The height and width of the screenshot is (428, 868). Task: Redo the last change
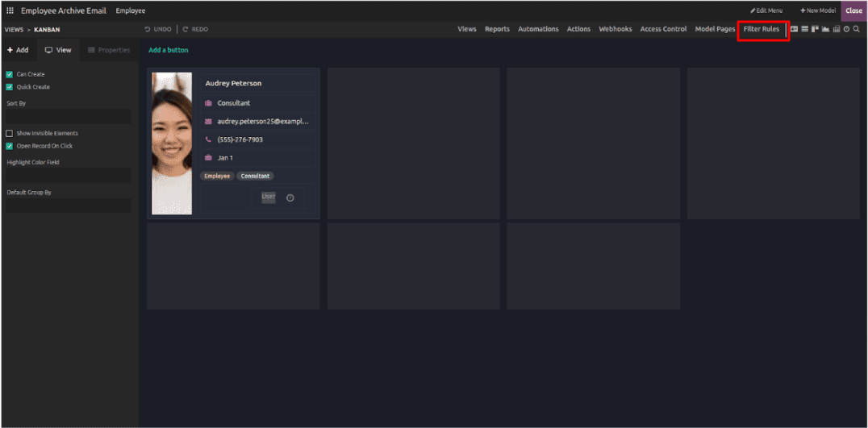[x=195, y=29]
